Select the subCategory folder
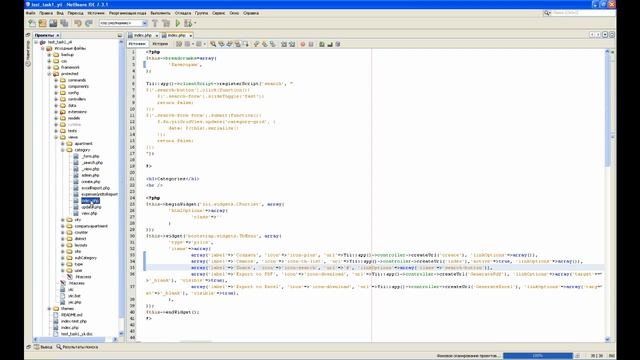The height and width of the screenshot is (360, 640). (85, 258)
